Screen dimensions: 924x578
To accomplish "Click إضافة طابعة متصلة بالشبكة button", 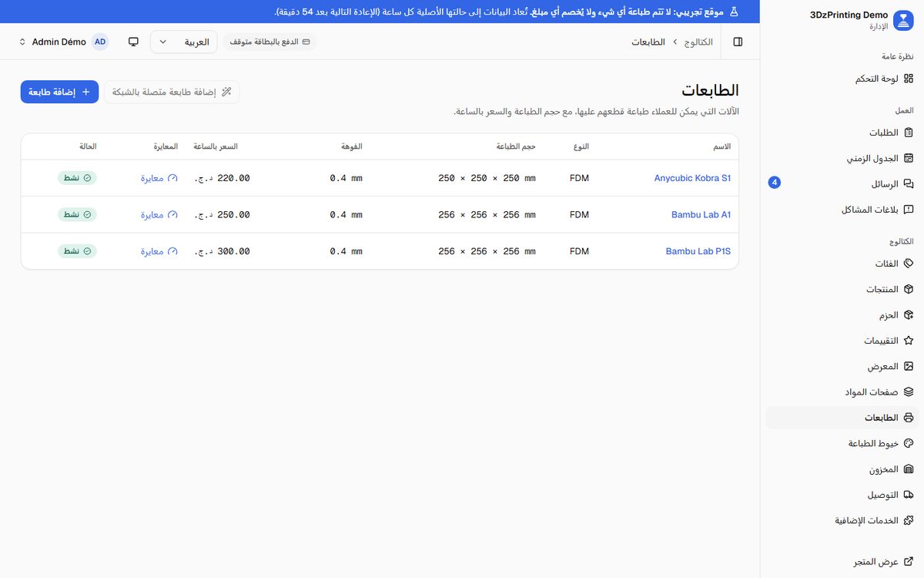I will pos(172,92).
